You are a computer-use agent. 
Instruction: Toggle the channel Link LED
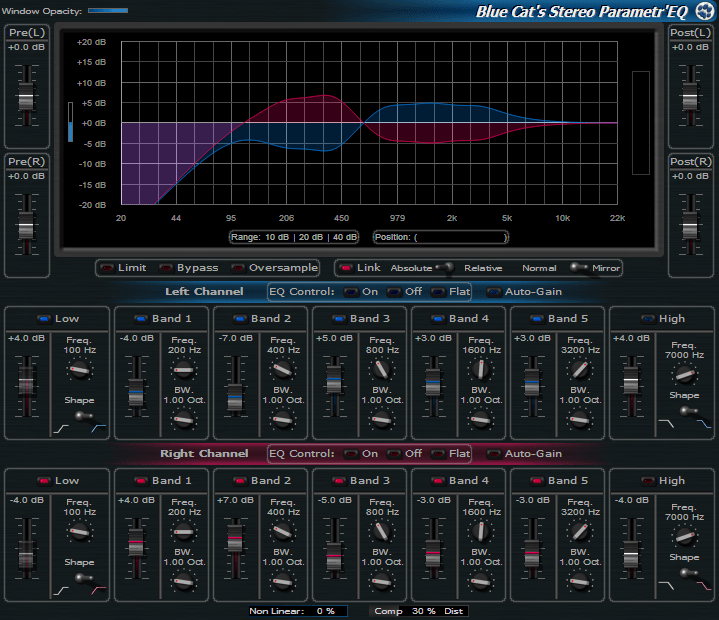coord(346,268)
